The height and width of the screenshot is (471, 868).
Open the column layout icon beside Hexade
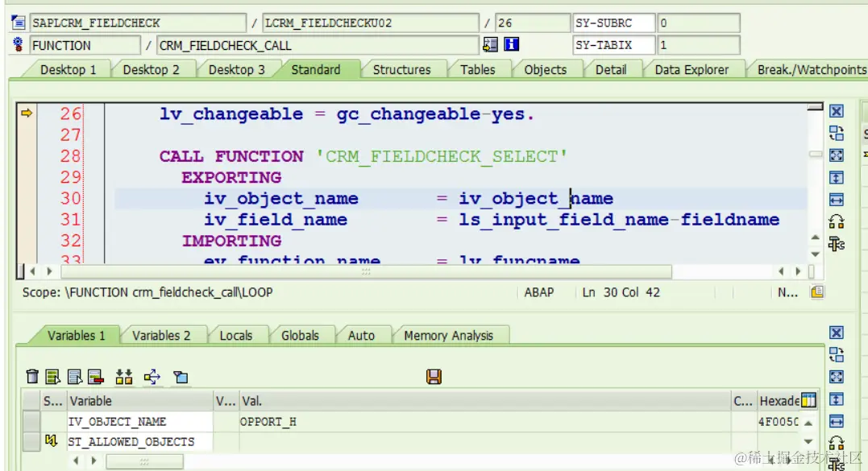click(809, 400)
